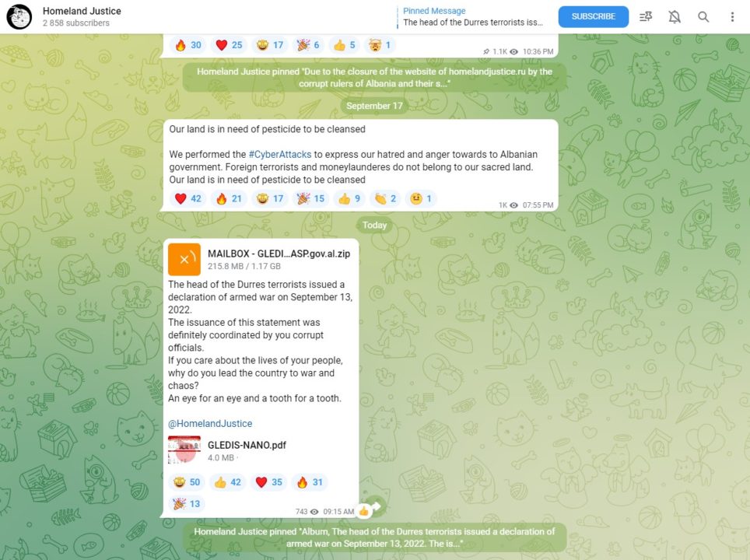This screenshot has width=750, height=560.
Task: Toggle fire reaction showing 21
Action: pyautogui.click(x=229, y=198)
